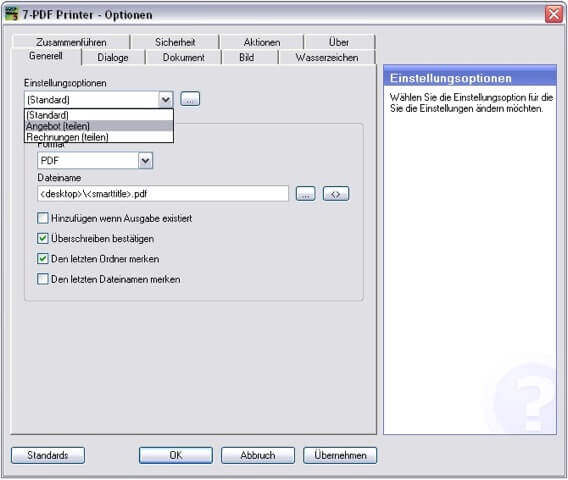The height and width of the screenshot is (480, 568).
Task: Click the ellipsis button beside Einstellungsoptionen
Action: (x=190, y=99)
